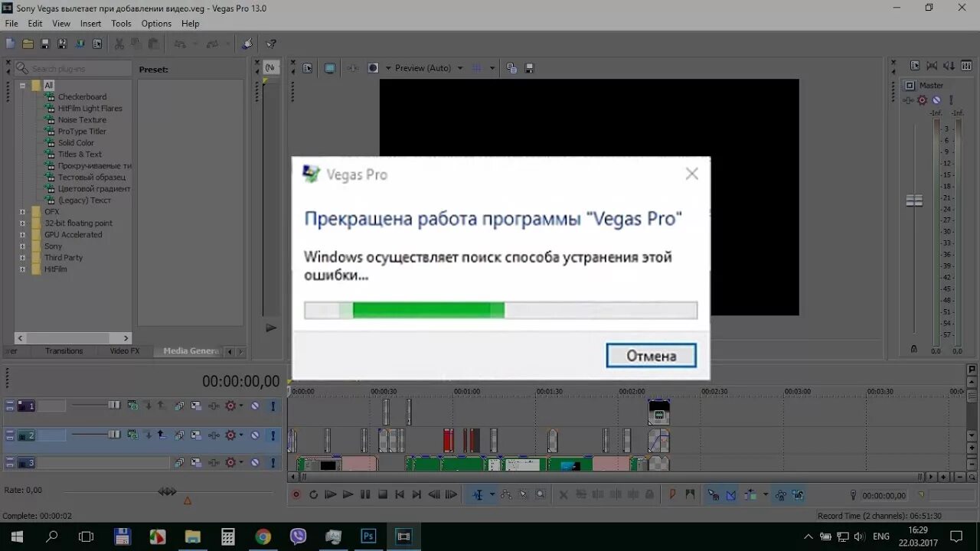Click Copy Snapshot to Clipboard icon
The image size is (980, 551).
pyautogui.click(x=511, y=68)
